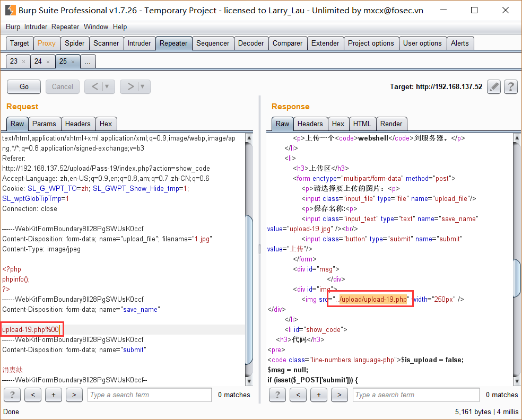
Task: Show response Headers view
Action: [310, 124]
